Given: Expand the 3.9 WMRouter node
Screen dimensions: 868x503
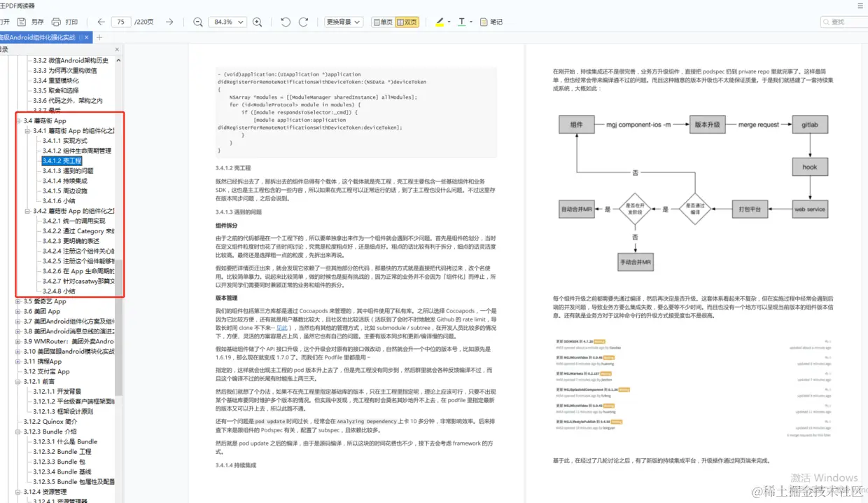Looking at the screenshot, I should click(x=18, y=341).
